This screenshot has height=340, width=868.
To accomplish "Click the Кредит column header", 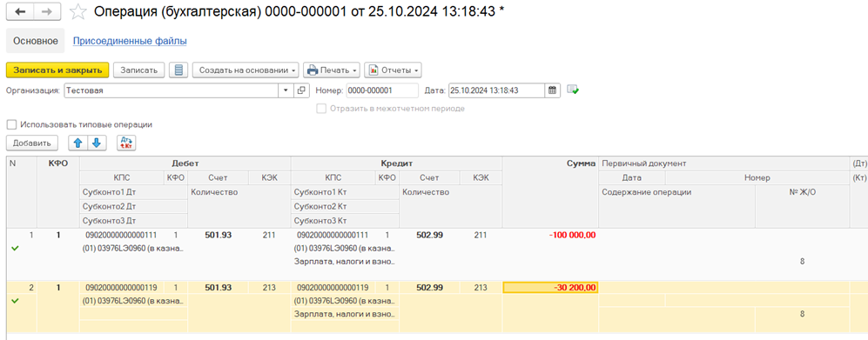I will coord(396,163).
